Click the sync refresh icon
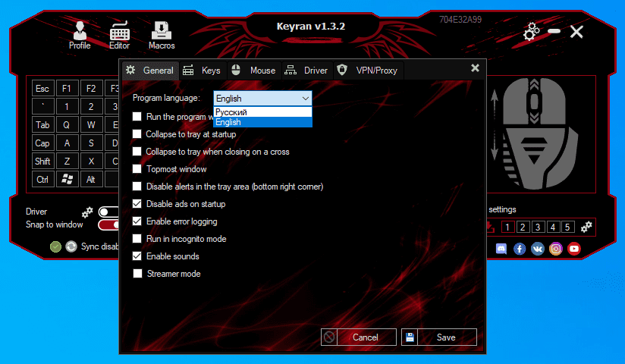Image resolution: width=625 pixels, height=364 pixels. pyautogui.click(x=71, y=246)
